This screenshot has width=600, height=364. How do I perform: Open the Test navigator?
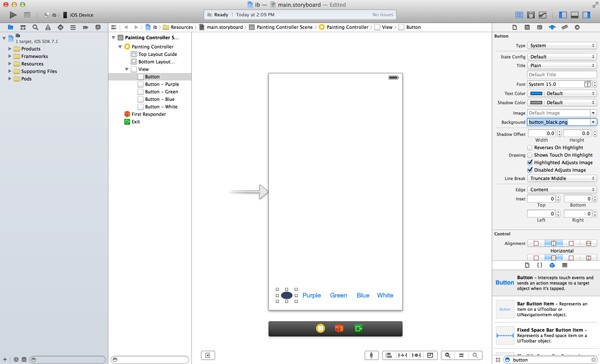pyautogui.click(x=60, y=28)
